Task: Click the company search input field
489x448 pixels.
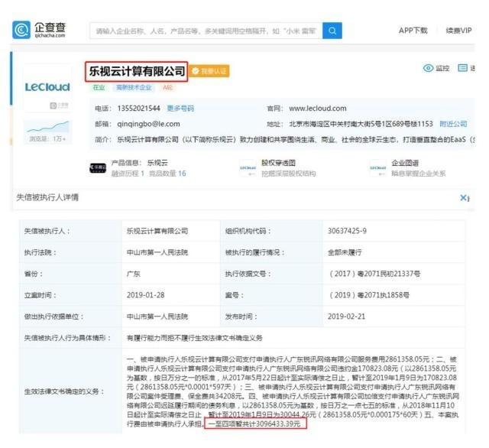Action: 205,31
